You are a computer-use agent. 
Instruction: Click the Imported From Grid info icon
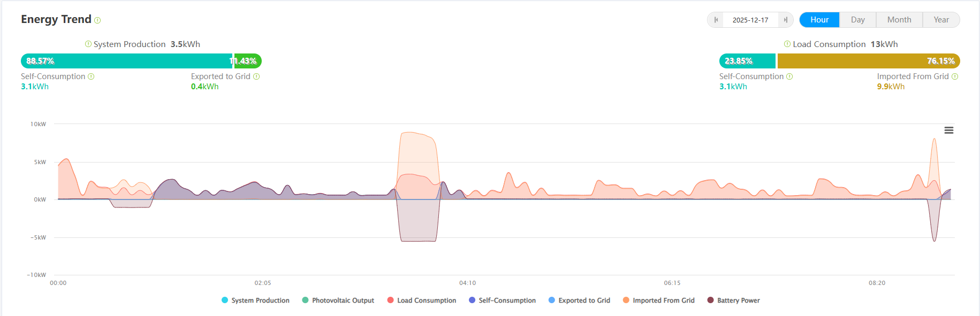tap(955, 76)
